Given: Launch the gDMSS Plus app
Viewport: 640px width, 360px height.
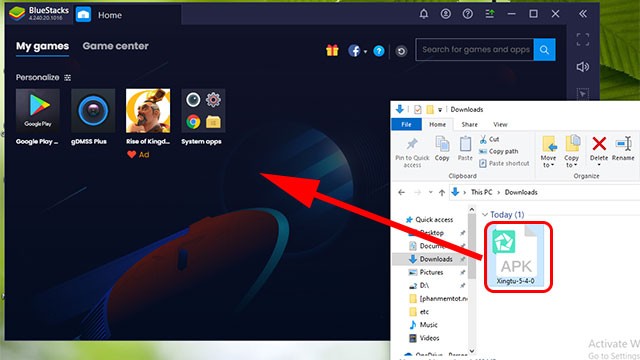Looking at the screenshot, I should click(93, 111).
